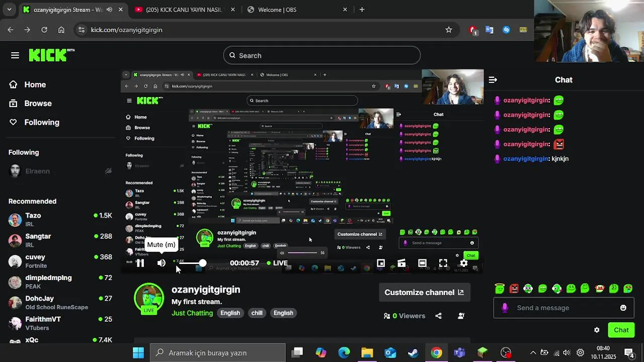
Task: Open a new browser tab
Action: pyautogui.click(x=362, y=10)
